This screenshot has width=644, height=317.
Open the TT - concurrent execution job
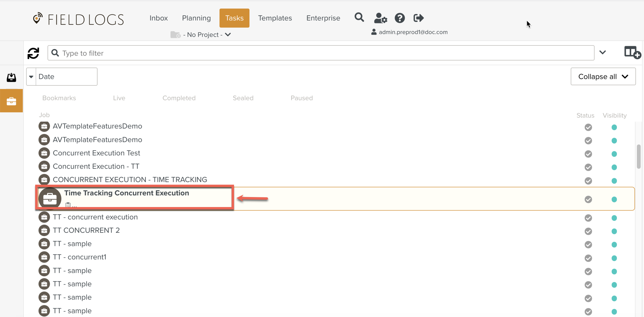click(95, 217)
